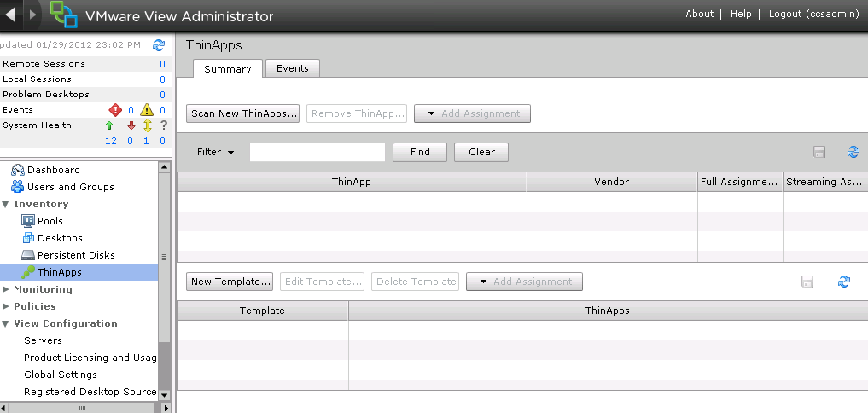Viewport: 868px width, 413px height.
Task: Click About in the header
Action: [x=699, y=14]
